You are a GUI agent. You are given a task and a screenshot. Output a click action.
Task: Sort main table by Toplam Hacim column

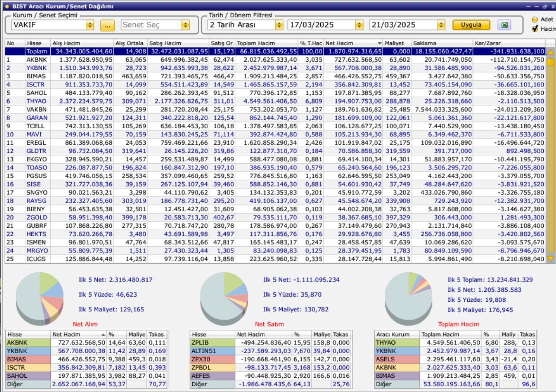[x=267, y=43]
